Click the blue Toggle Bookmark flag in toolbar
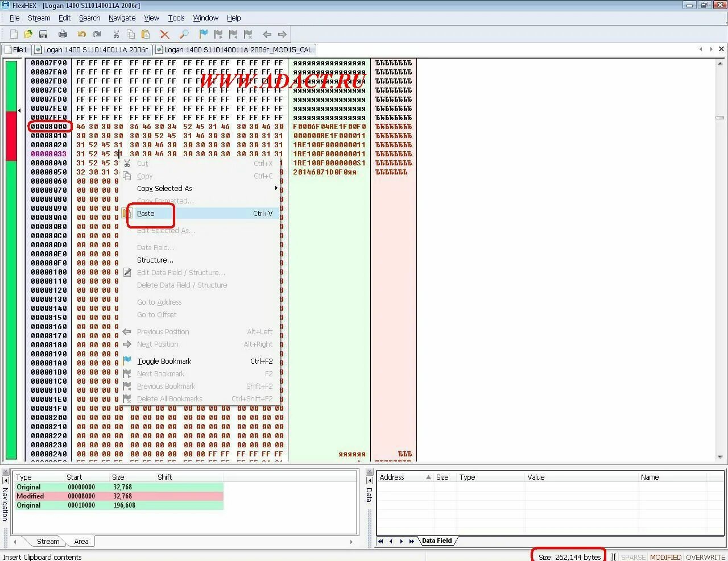Viewport: 728px width, 561px height. pyautogui.click(x=204, y=34)
